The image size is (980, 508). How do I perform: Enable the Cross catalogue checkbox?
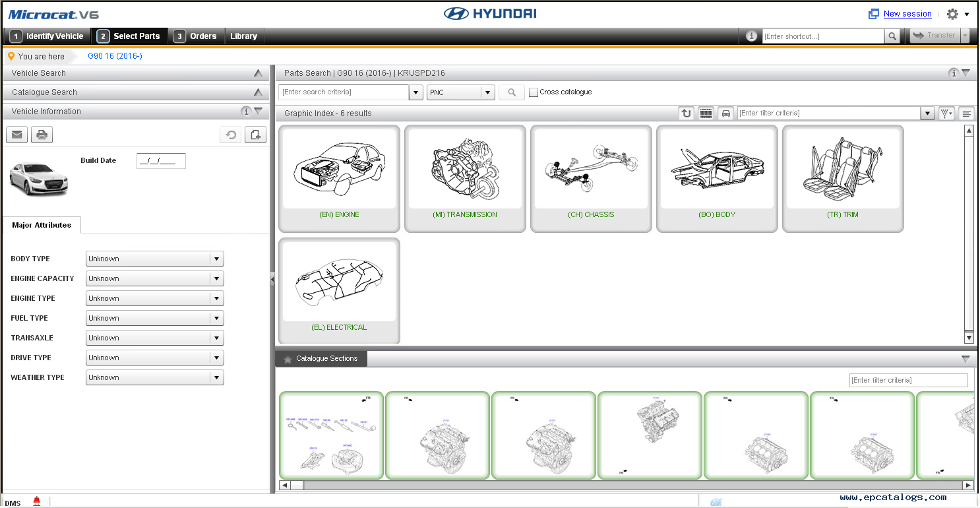coord(534,92)
